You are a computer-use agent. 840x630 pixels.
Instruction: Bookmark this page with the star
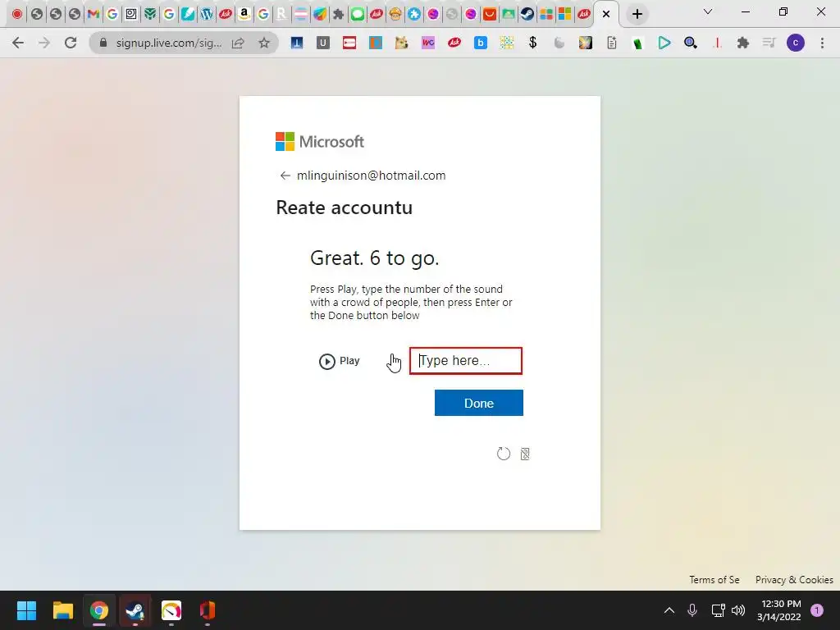(264, 43)
